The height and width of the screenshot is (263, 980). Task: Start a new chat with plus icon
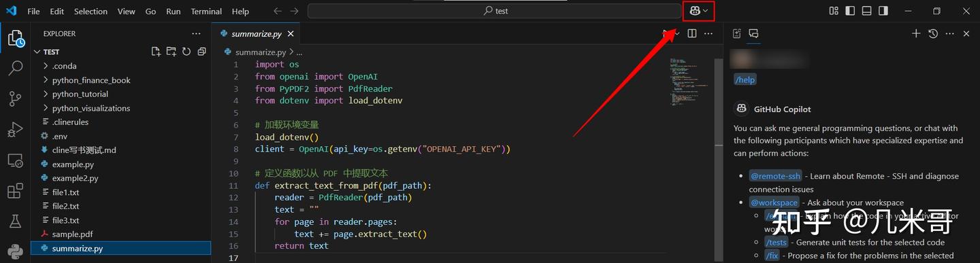[x=916, y=33]
